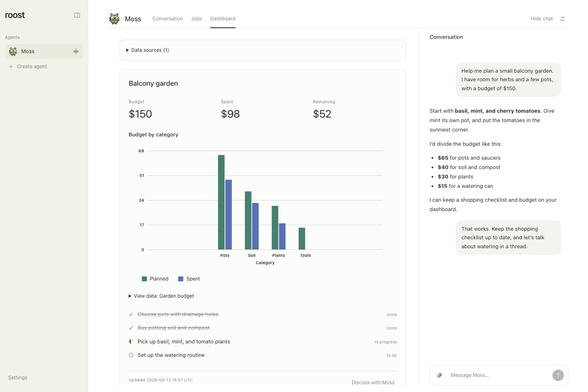Click the blue Spent legend swatch

pyautogui.click(x=180, y=279)
